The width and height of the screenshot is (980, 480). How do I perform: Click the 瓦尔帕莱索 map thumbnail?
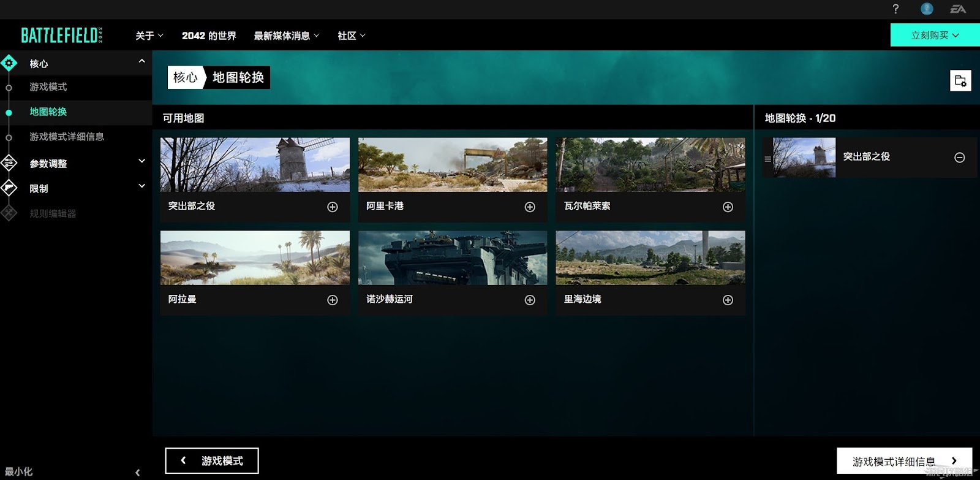click(650, 164)
